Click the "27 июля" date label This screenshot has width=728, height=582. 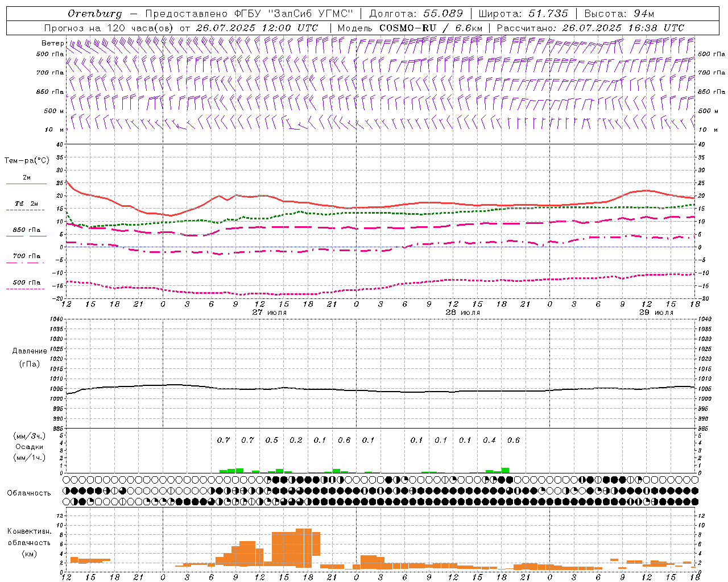click(x=270, y=313)
